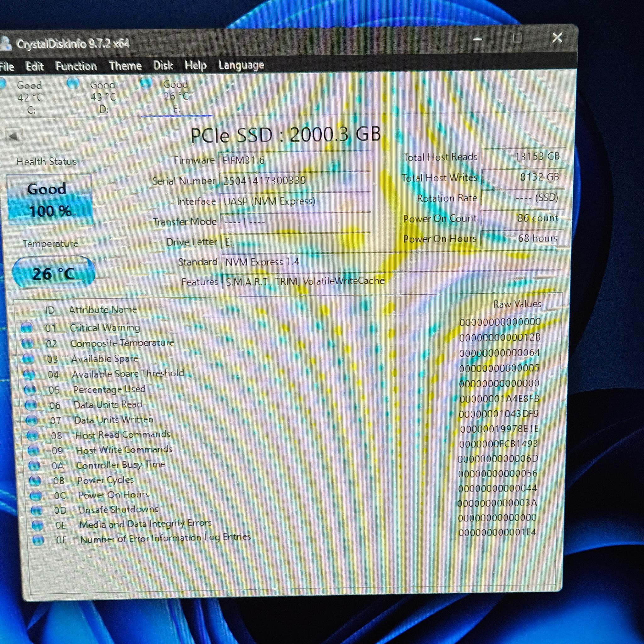The height and width of the screenshot is (644, 644).
Task: Click the Serial Number field
Action: coord(294,180)
